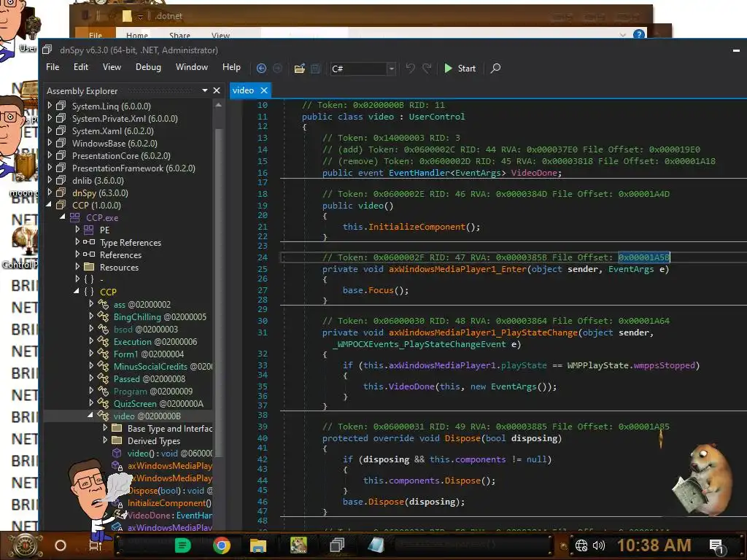Expand the System.Private.Xml assembly node
This screenshot has height=560, width=747.
tap(50, 118)
